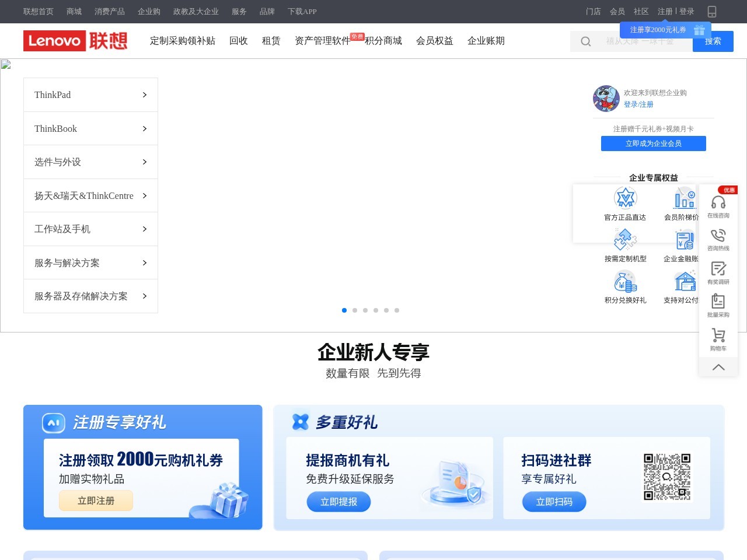
Task: Open 在线咨询 headset icon
Action: click(x=718, y=202)
